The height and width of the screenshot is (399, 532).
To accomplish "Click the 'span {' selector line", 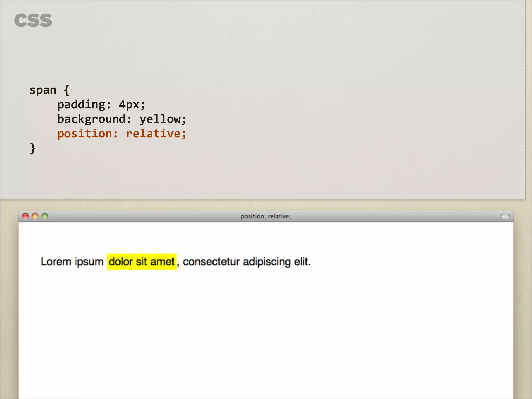I will [49, 90].
